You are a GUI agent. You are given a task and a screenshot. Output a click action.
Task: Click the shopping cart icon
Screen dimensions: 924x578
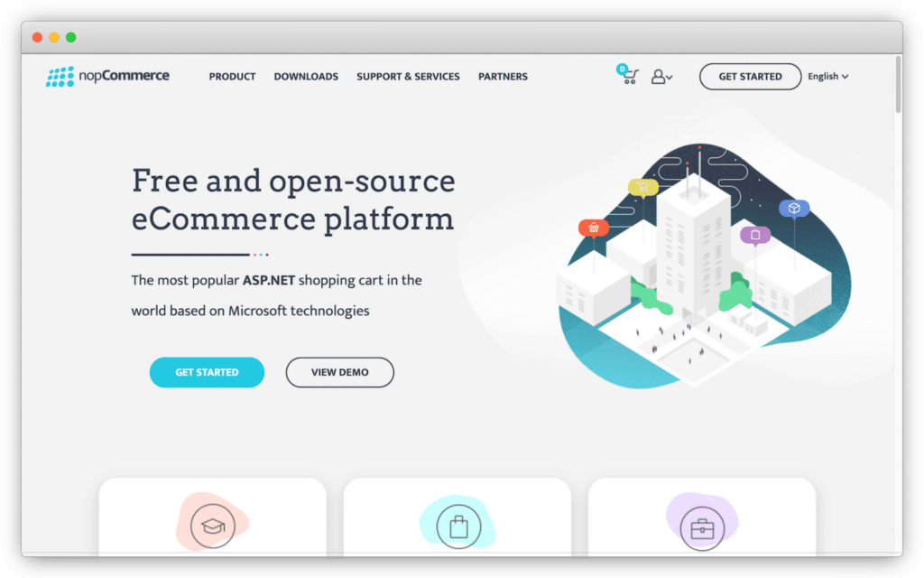coord(630,78)
